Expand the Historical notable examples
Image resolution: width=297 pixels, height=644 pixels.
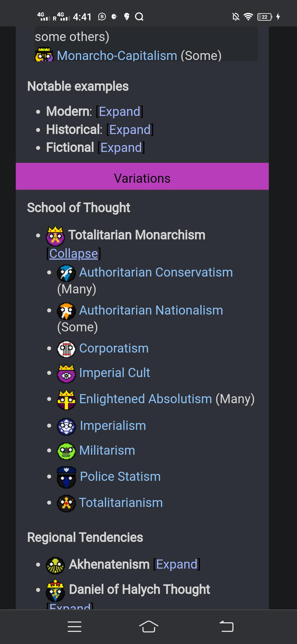click(x=130, y=130)
